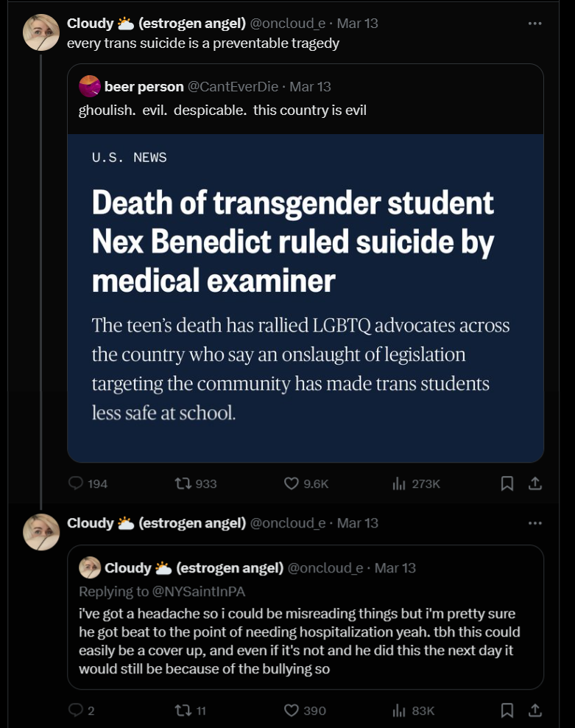Open beer person's quoted tweet avatar
This screenshot has width=575, height=728.
click(x=90, y=86)
